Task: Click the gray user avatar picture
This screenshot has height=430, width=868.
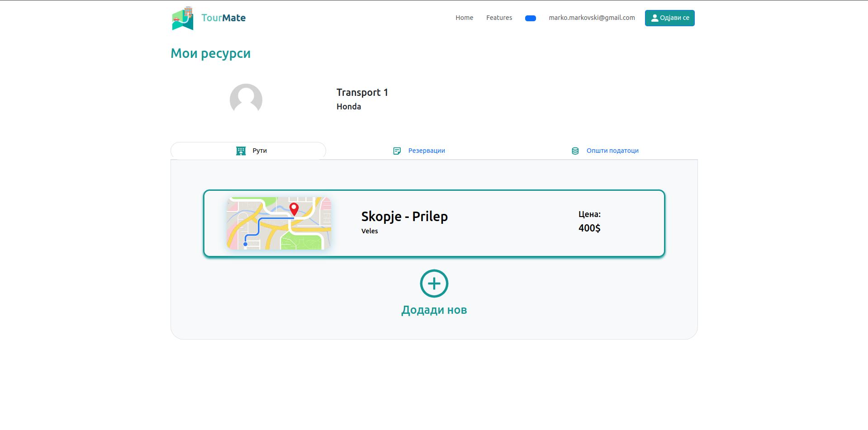Action: coord(246,99)
